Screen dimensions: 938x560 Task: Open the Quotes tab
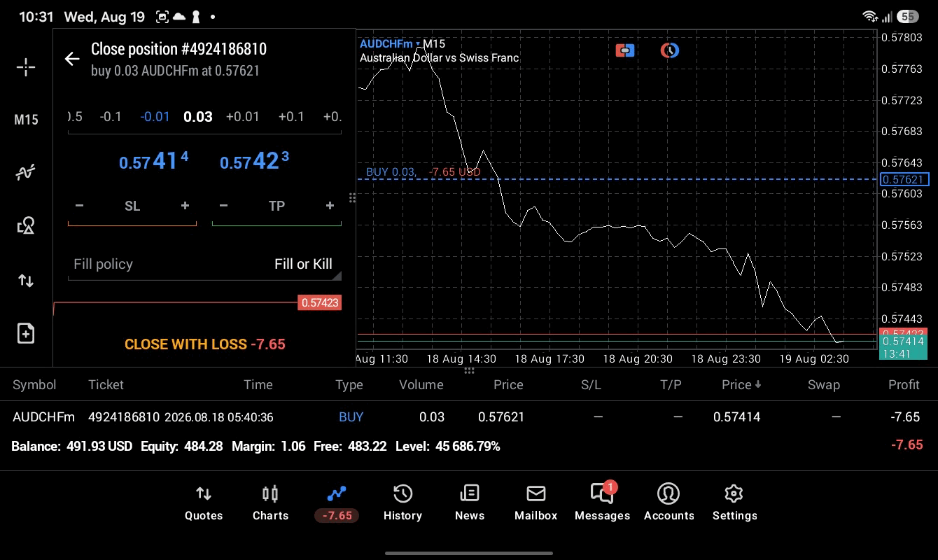click(x=204, y=503)
